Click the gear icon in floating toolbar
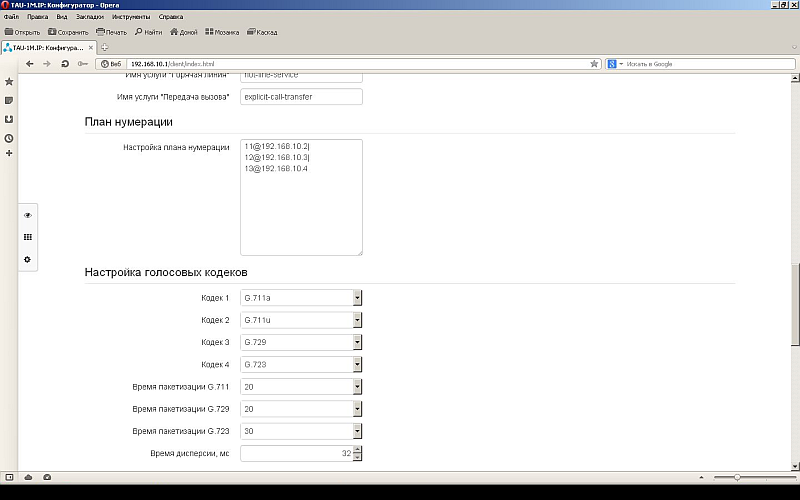The image size is (800, 500). [x=28, y=260]
